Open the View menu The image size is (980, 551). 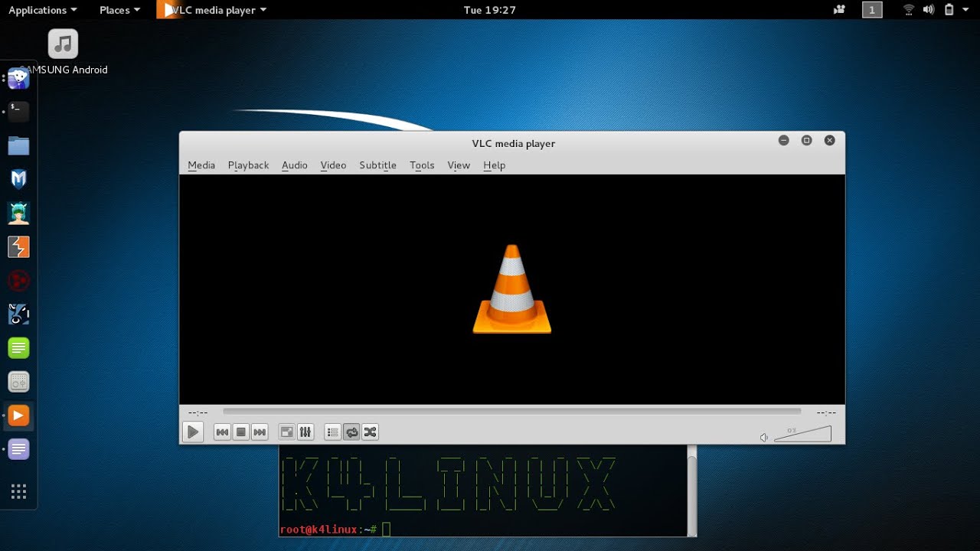pos(459,165)
